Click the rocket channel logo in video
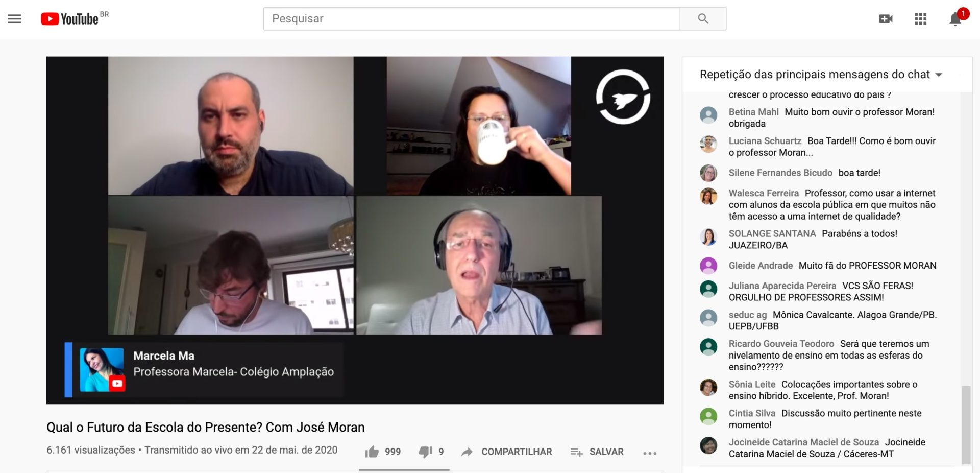The image size is (980, 473). click(x=623, y=97)
